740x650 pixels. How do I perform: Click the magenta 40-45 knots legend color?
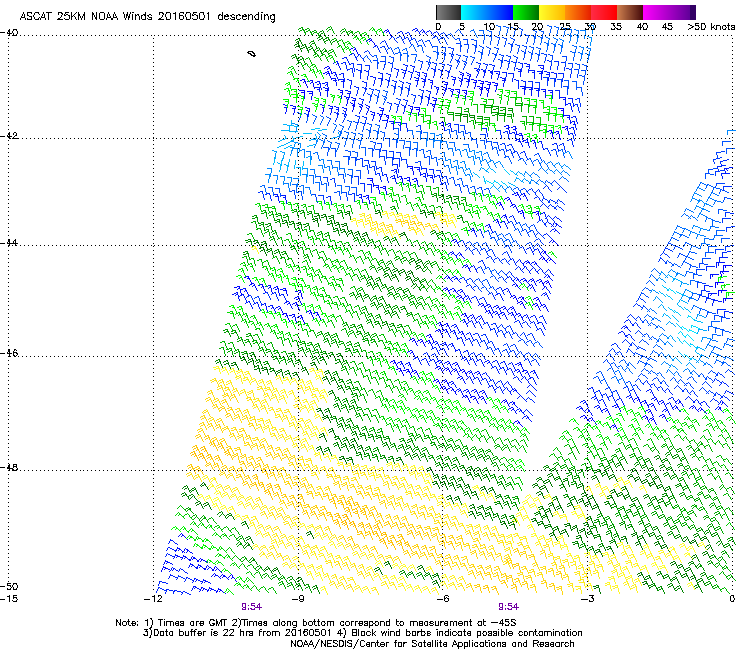click(656, 12)
